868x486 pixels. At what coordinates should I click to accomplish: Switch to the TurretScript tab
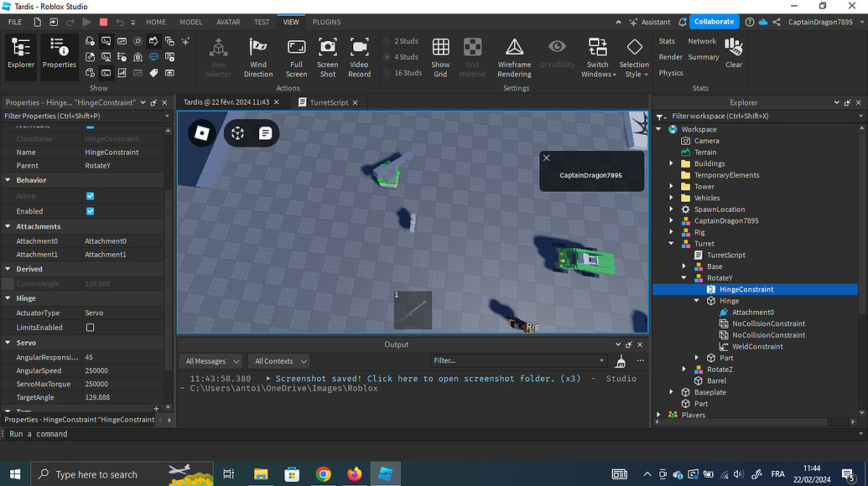tap(328, 102)
